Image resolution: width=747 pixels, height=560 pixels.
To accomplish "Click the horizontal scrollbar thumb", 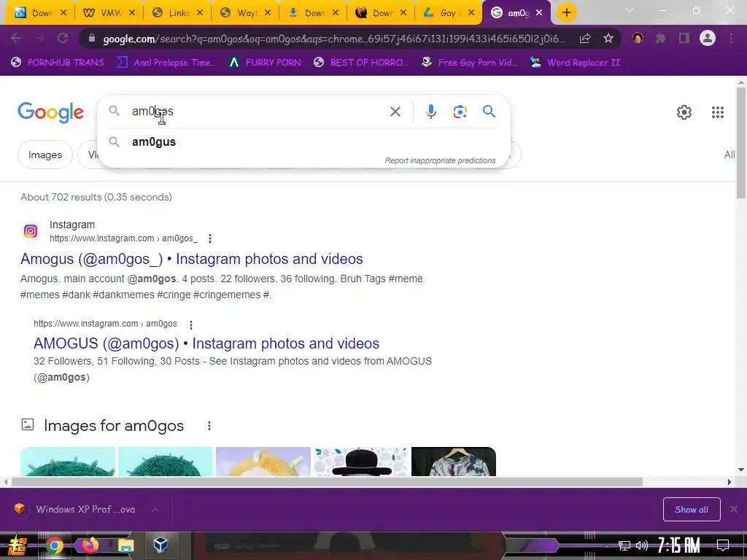I will point(327,482).
